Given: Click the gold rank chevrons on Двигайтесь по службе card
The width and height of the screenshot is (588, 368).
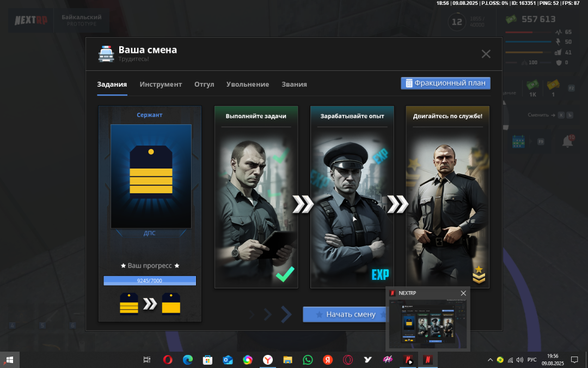Looking at the screenshot, I should [479, 275].
